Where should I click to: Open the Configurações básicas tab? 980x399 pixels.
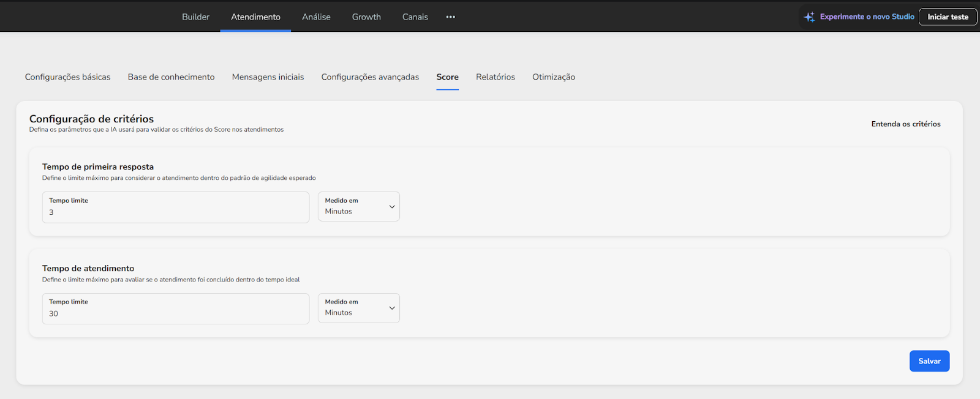click(68, 77)
